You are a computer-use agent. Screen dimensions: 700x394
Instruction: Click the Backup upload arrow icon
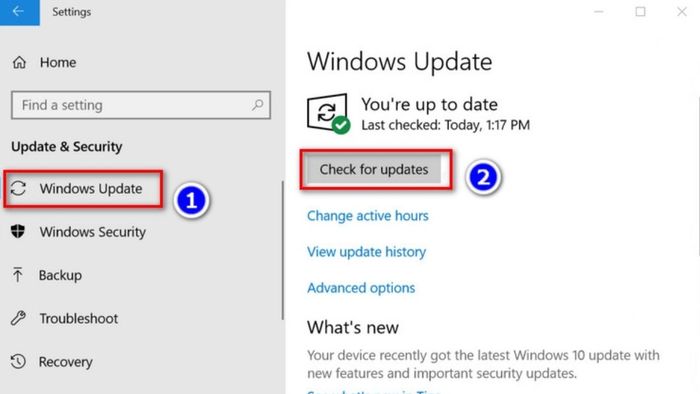coord(17,275)
